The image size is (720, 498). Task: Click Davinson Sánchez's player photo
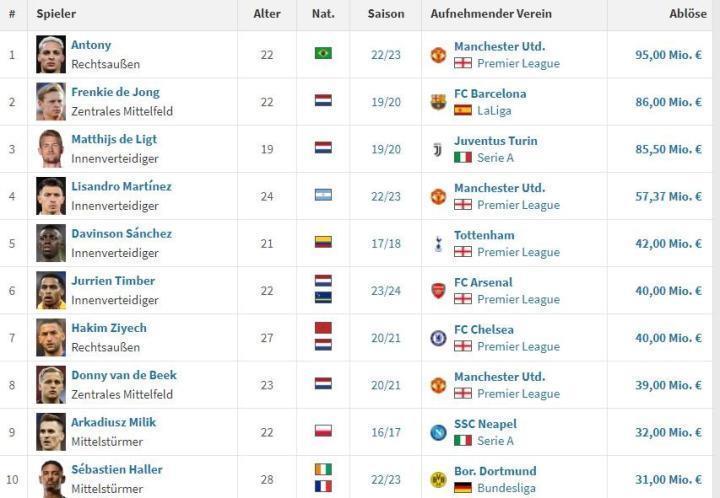51,243
